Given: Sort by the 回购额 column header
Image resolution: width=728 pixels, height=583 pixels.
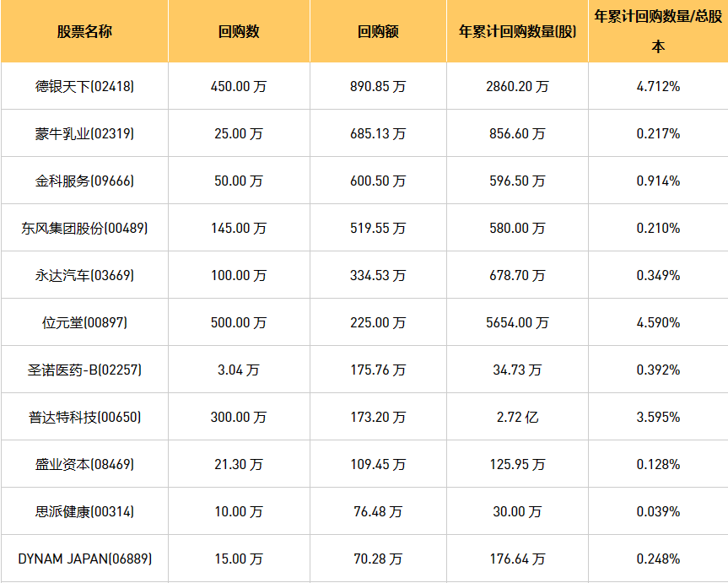Looking at the screenshot, I should click(378, 32).
